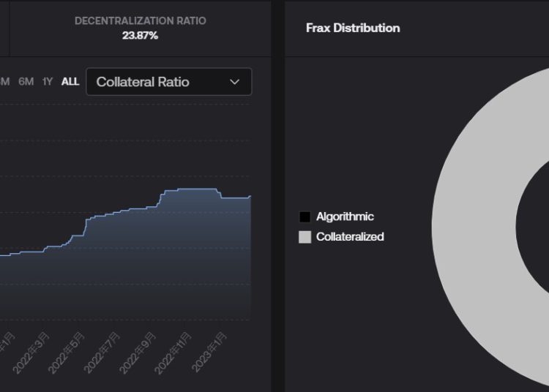Click the 2023年1月 axis label
Screen dimensions: 549x392
pos(209,354)
